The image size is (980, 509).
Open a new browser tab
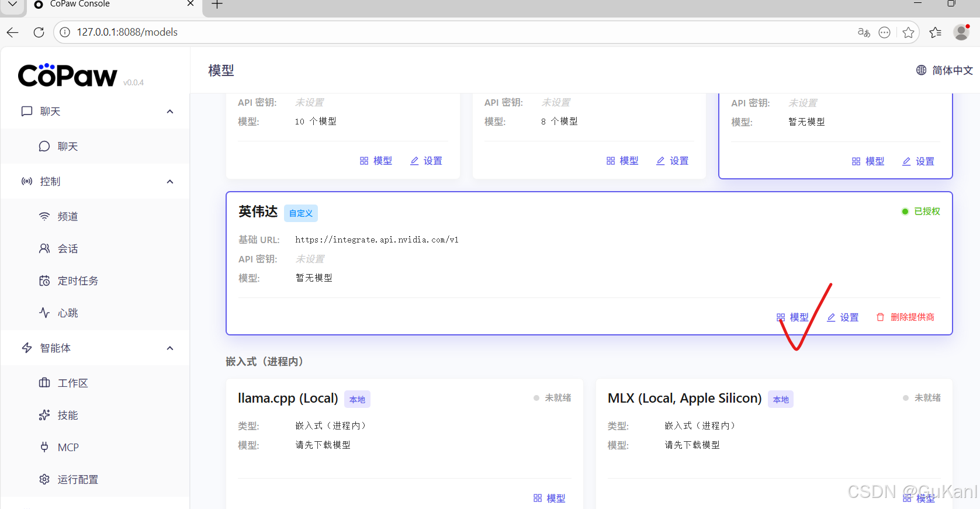click(x=217, y=4)
